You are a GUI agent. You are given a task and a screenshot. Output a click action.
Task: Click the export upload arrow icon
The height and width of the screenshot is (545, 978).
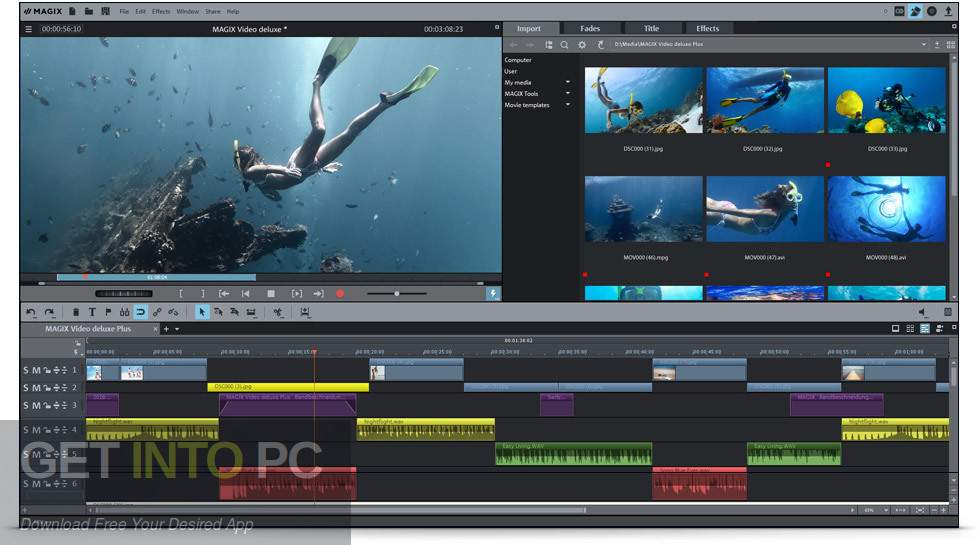tap(948, 11)
